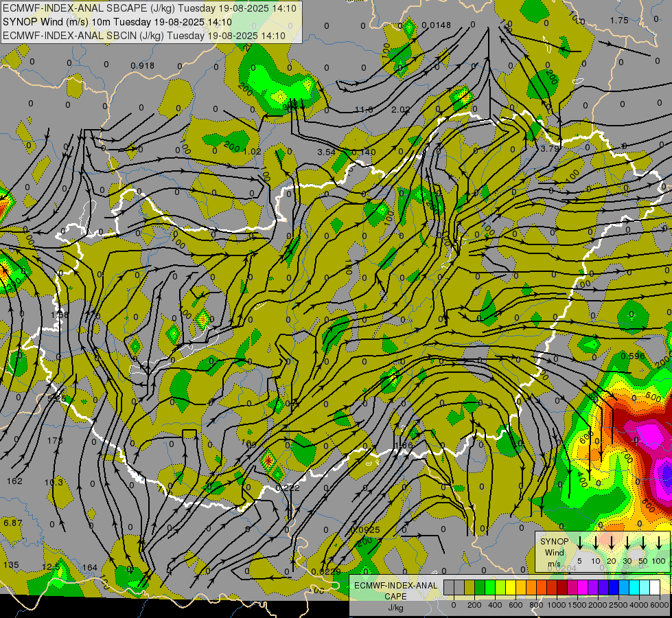Click the 1.66 value on the map
The image size is (672, 618).
pos(404,445)
